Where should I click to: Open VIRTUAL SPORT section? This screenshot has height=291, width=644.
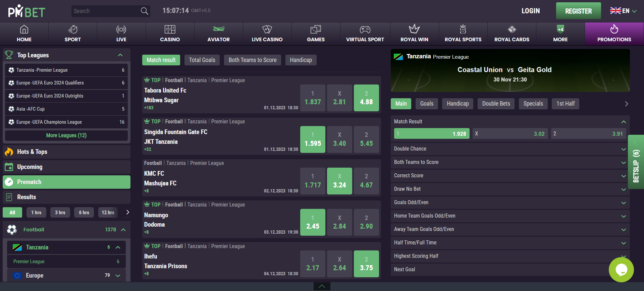coord(365,34)
